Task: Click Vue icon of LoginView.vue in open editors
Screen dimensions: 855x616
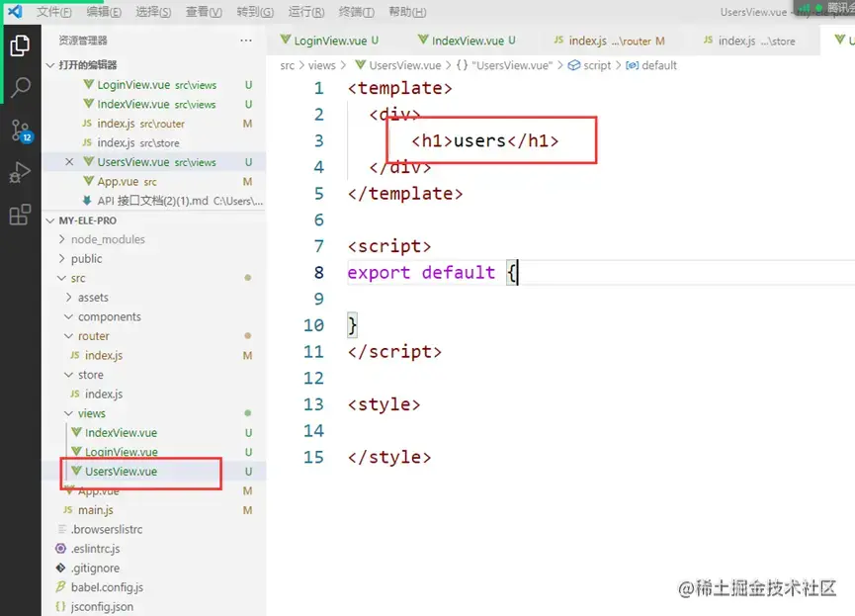Action: pyautogui.click(x=88, y=85)
